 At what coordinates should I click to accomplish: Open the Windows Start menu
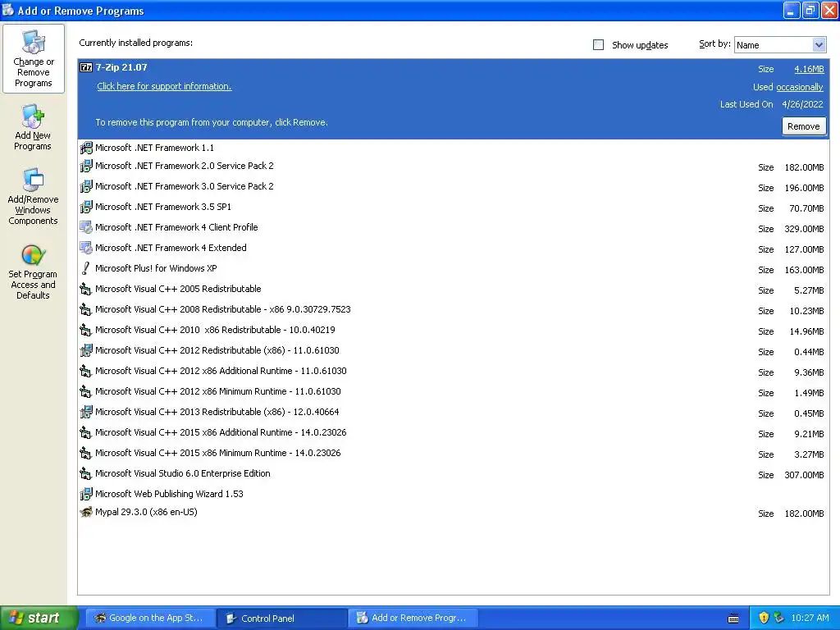[39, 618]
